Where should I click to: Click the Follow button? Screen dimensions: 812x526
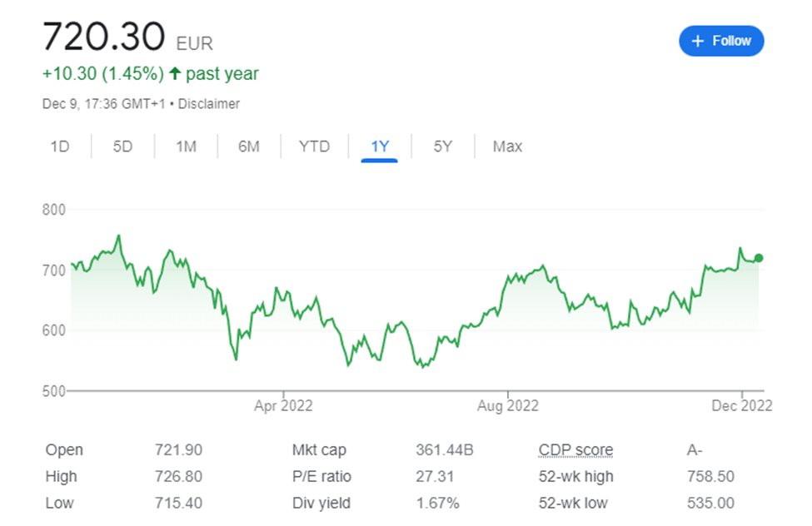720,41
